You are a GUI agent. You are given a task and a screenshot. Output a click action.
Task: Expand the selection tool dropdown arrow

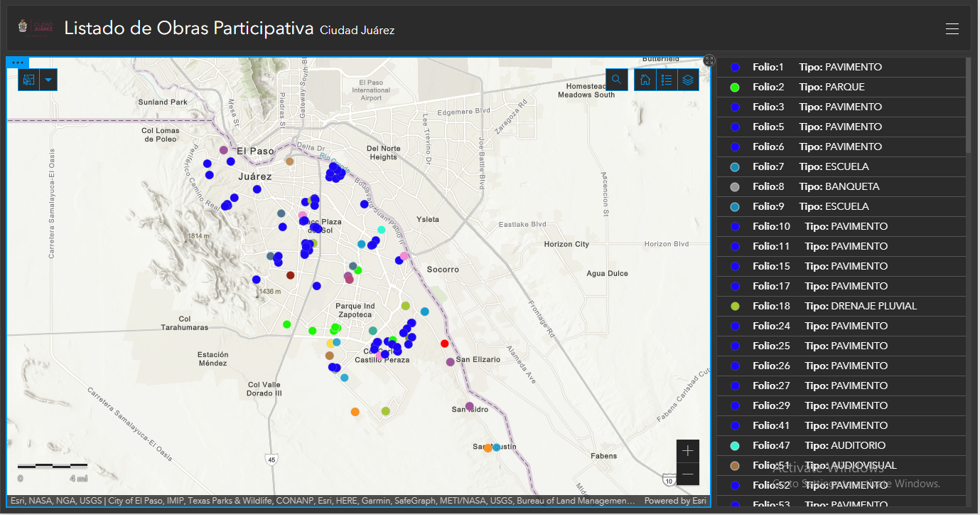[x=48, y=80]
